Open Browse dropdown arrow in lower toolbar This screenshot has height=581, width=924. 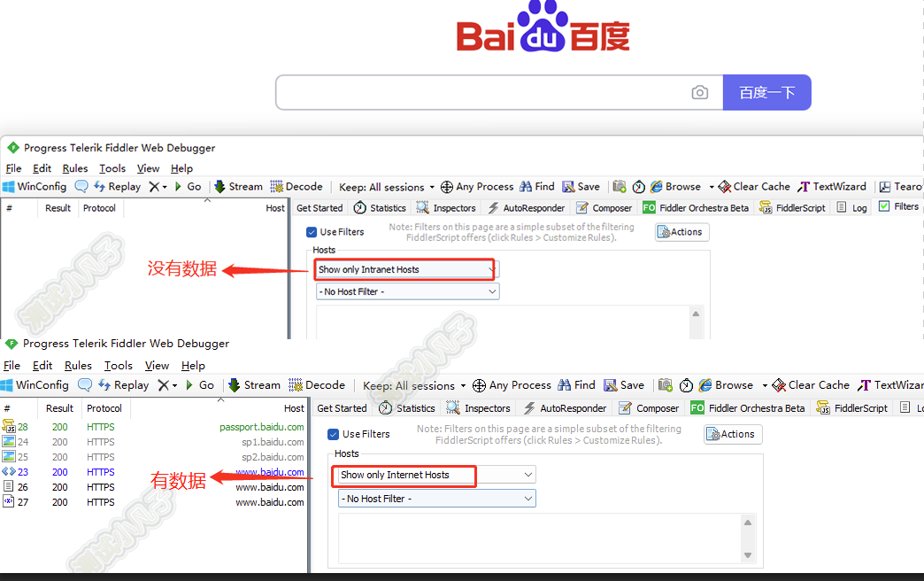click(765, 386)
